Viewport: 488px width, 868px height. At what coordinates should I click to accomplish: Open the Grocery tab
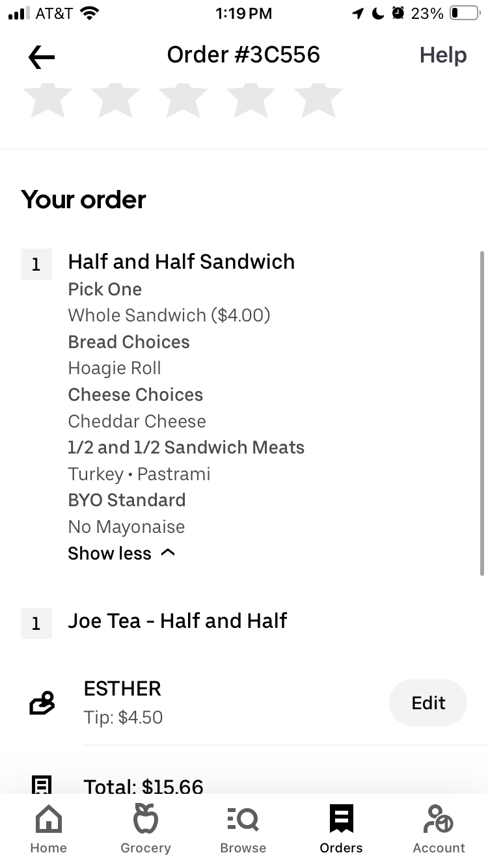[x=146, y=819]
